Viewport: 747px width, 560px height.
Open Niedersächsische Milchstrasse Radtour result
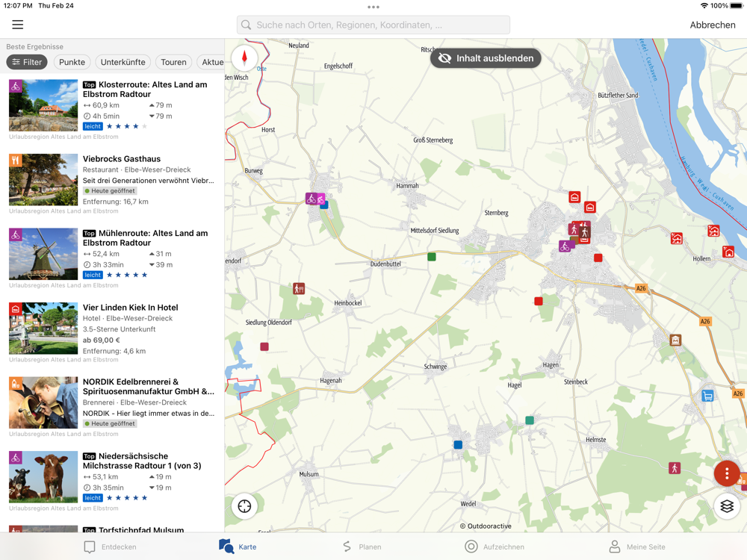[x=112, y=481]
